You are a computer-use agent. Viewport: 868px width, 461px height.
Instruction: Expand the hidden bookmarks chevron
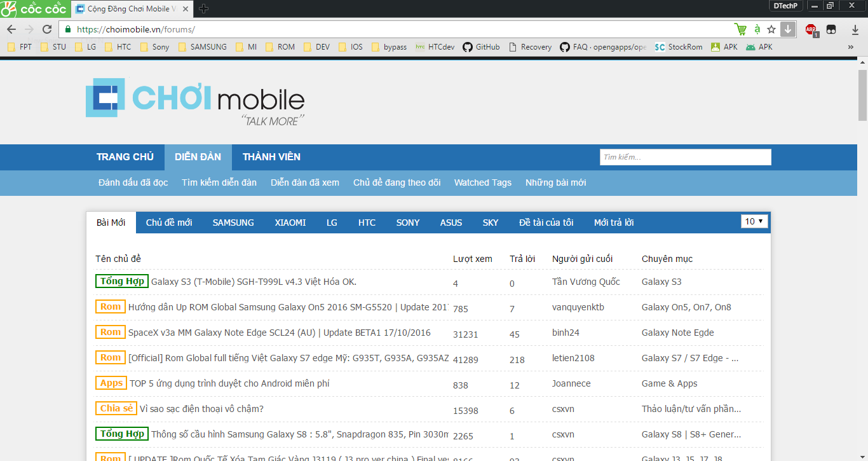(851, 47)
